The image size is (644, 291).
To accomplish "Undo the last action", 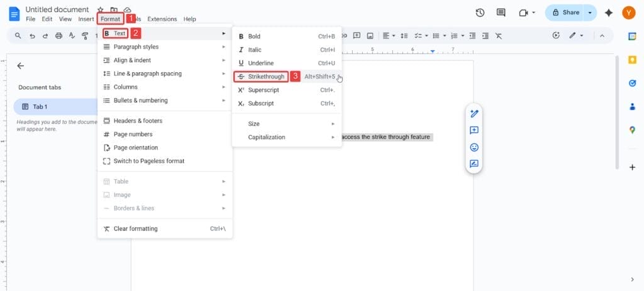I will [32, 36].
